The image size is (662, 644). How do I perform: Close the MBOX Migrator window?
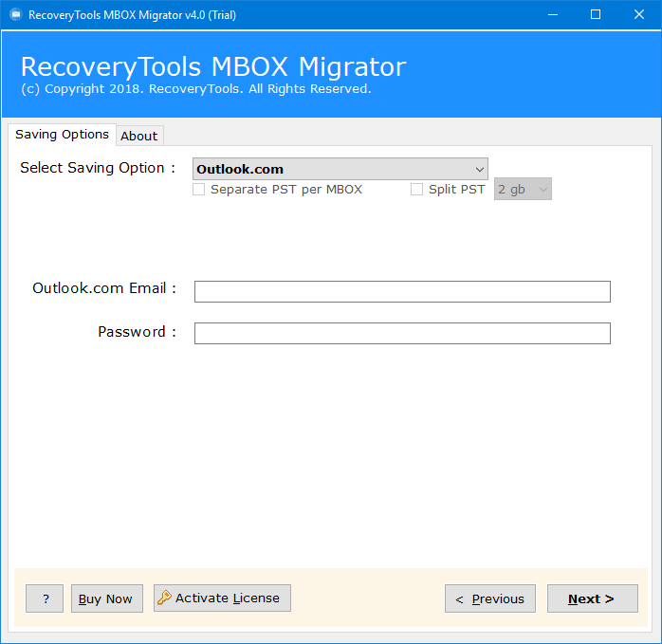coord(639,15)
